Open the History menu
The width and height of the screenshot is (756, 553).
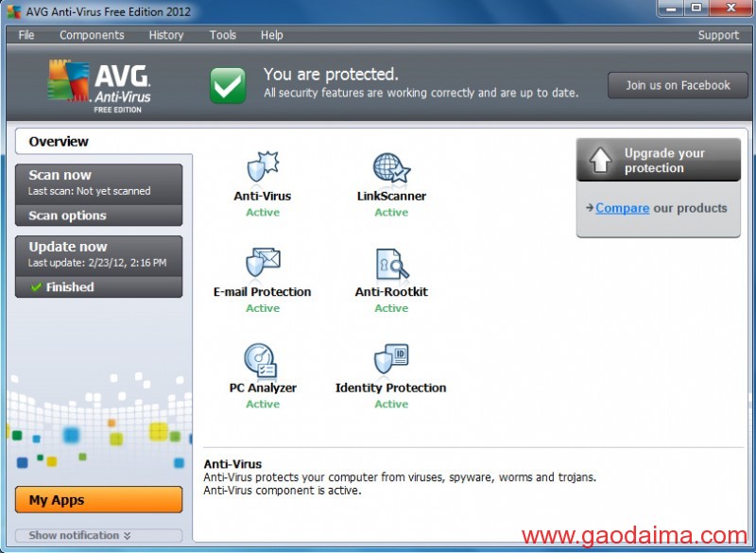point(166,35)
